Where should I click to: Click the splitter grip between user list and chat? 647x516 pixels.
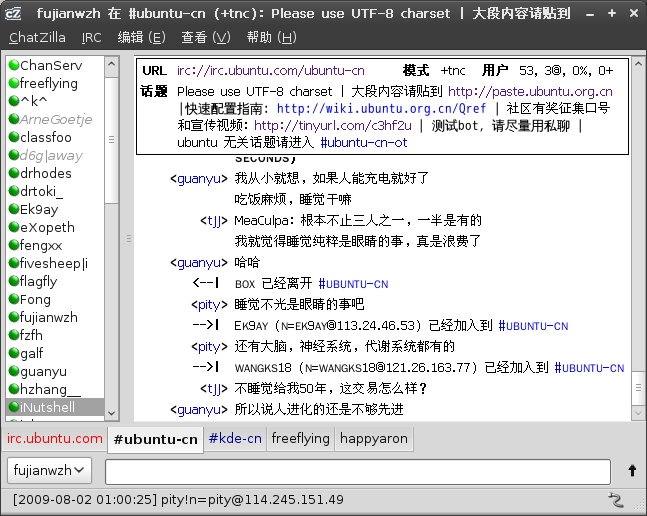(x=129, y=238)
